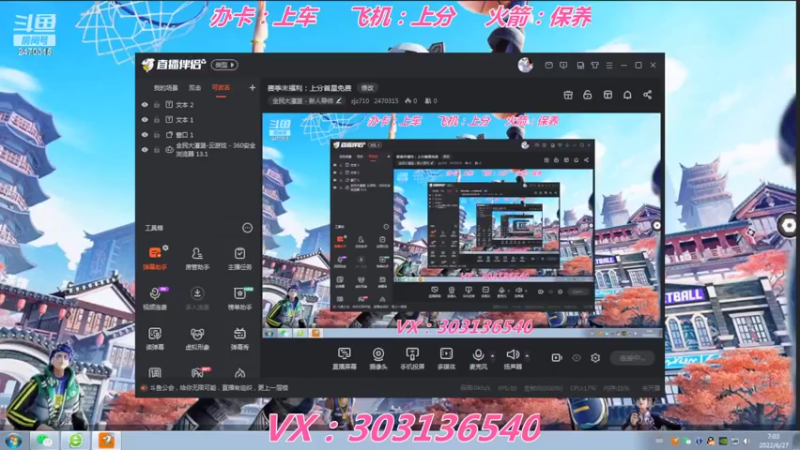Edit the category pill next to the title
The image size is (800, 450).
[307, 101]
